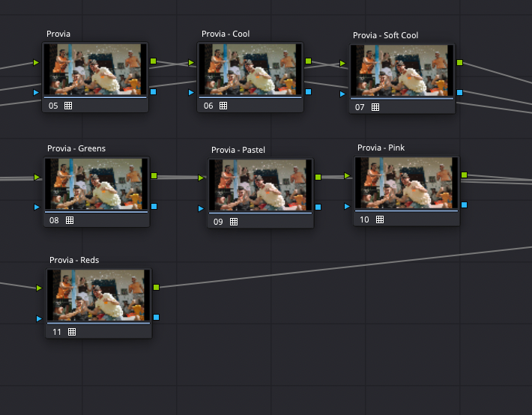The height and width of the screenshot is (415, 532).
Task: Click the 'Provia - Pink' node label
Action: (381, 148)
